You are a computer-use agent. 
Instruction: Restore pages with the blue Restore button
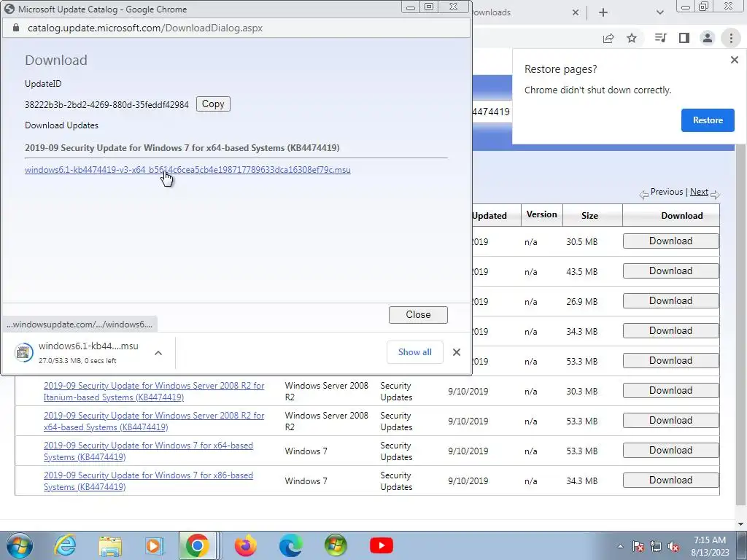[708, 120]
